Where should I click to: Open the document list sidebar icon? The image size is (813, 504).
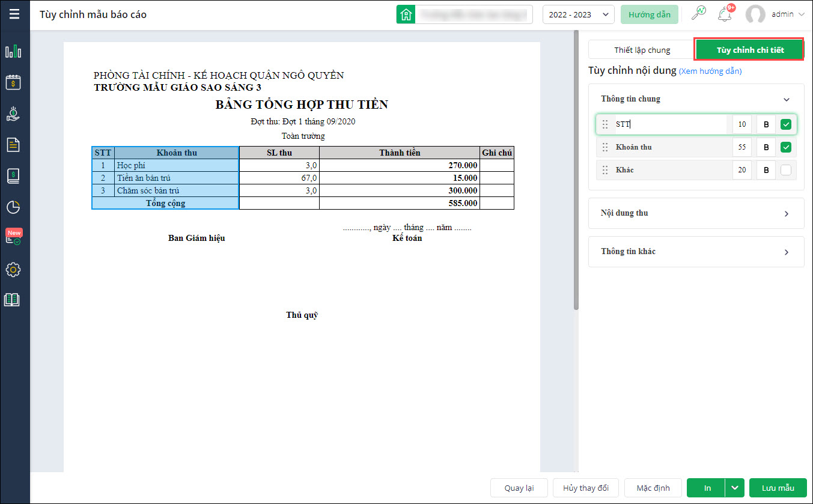13,145
